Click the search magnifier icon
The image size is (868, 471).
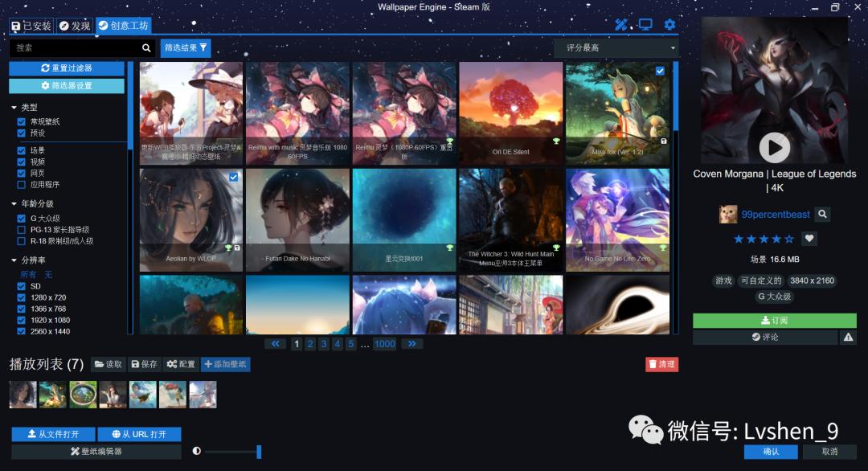[x=146, y=48]
